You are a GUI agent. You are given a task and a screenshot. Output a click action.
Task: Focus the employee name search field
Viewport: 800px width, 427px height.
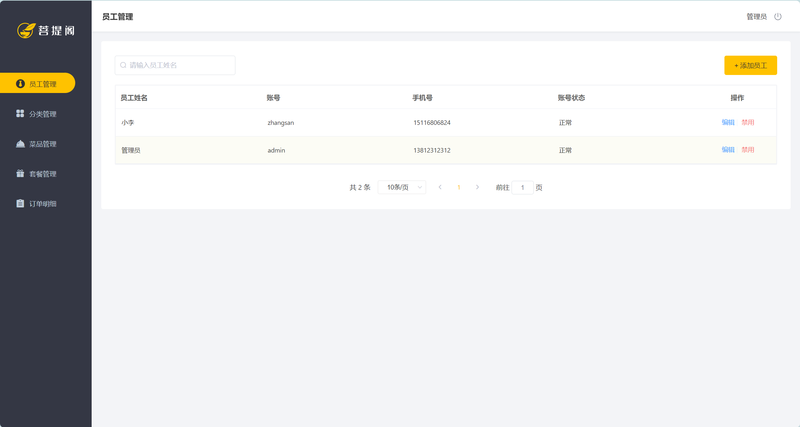coord(175,65)
